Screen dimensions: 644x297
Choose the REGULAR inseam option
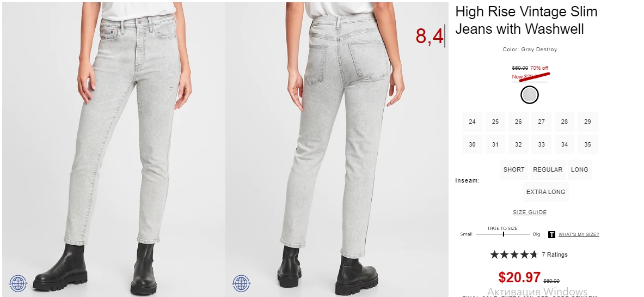548,169
